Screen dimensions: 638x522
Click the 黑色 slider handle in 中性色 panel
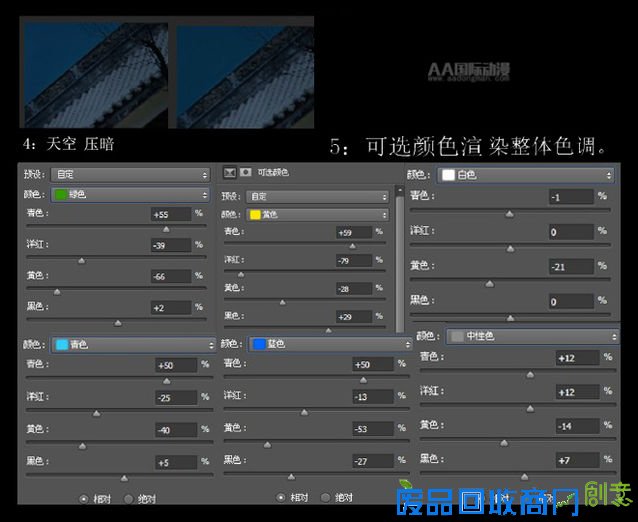click(x=524, y=476)
